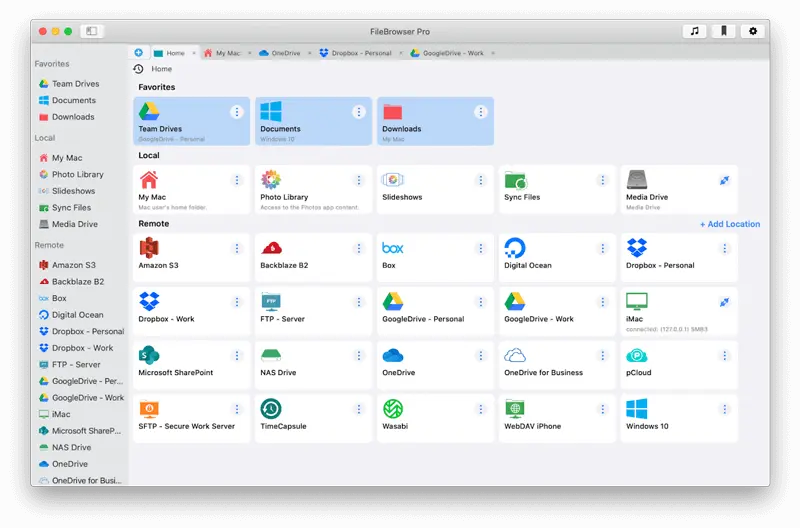Image resolution: width=800 pixels, height=528 pixels.
Task: Open the Slideshows card
Action: click(435, 190)
